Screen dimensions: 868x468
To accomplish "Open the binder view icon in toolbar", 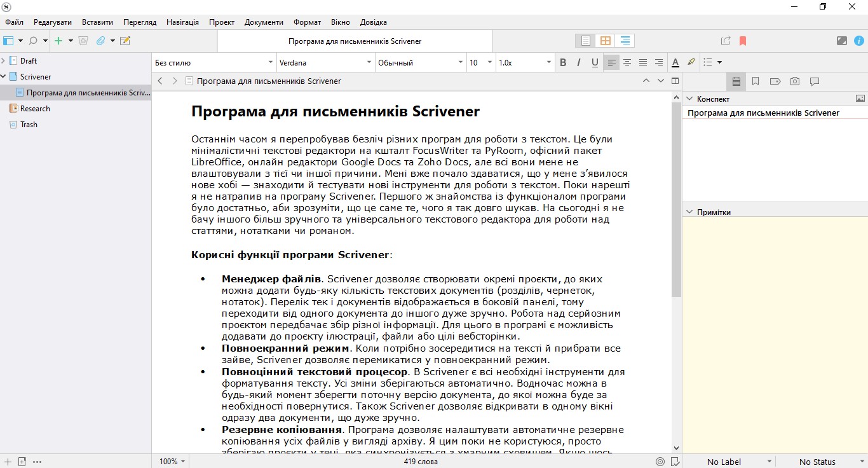I will pyautogui.click(x=8, y=41).
